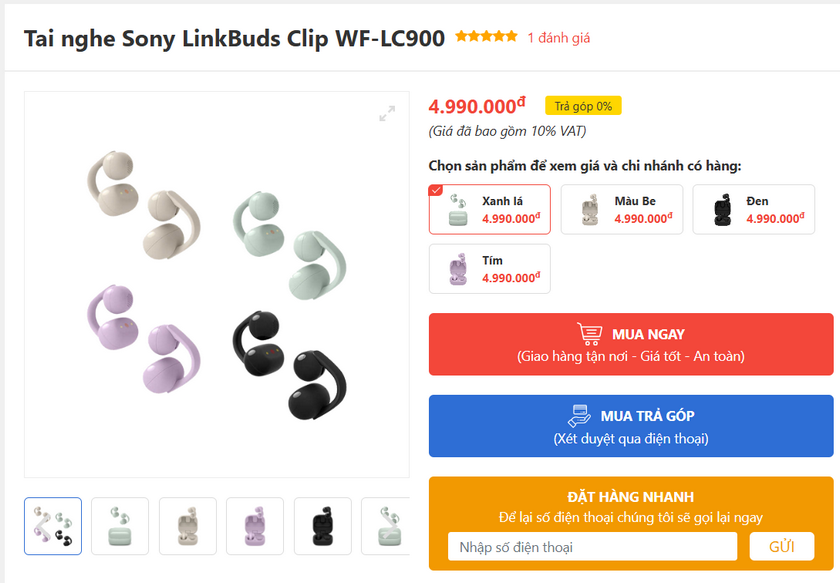Open the 1 đánh giá reviews link
840x583 pixels.
pyautogui.click(x=559, y=38)
